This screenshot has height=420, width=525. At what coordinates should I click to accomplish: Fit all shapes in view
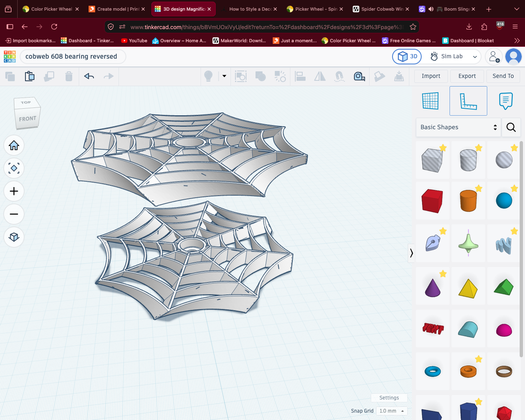[x=14, y=169]
